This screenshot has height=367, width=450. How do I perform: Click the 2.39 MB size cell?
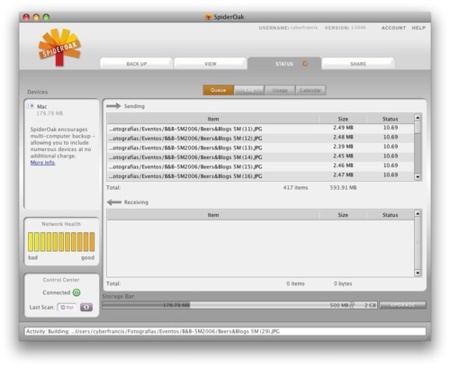(343, 147)
